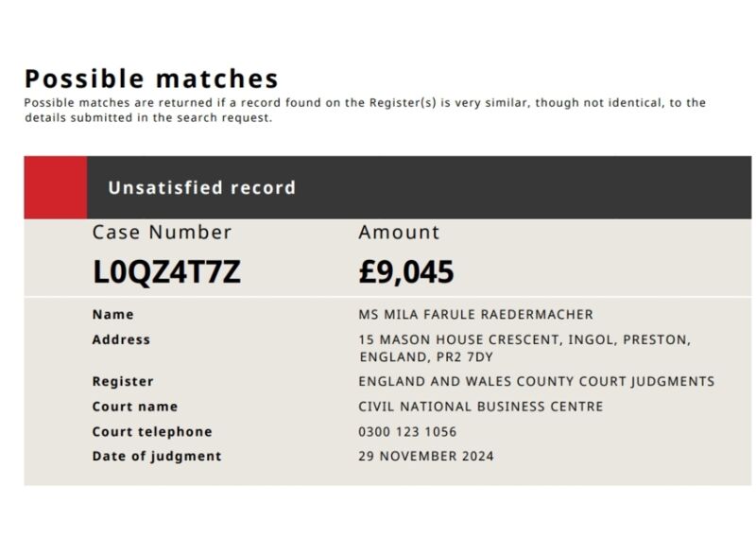Image resolution: width=756 pixels, height=538 pixels.
Task: Click the red square status marker
Action: coord(56,187)
